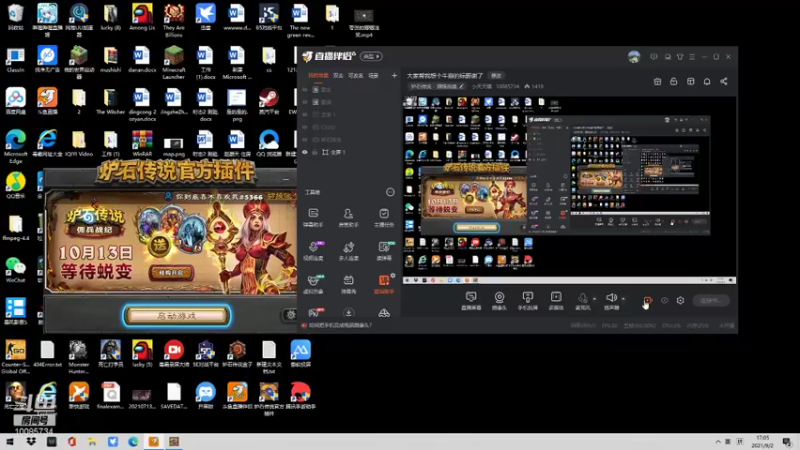This screenshot has height=450, width=800.
Task: Click the share icon above preview
Action: pos(723,82)
